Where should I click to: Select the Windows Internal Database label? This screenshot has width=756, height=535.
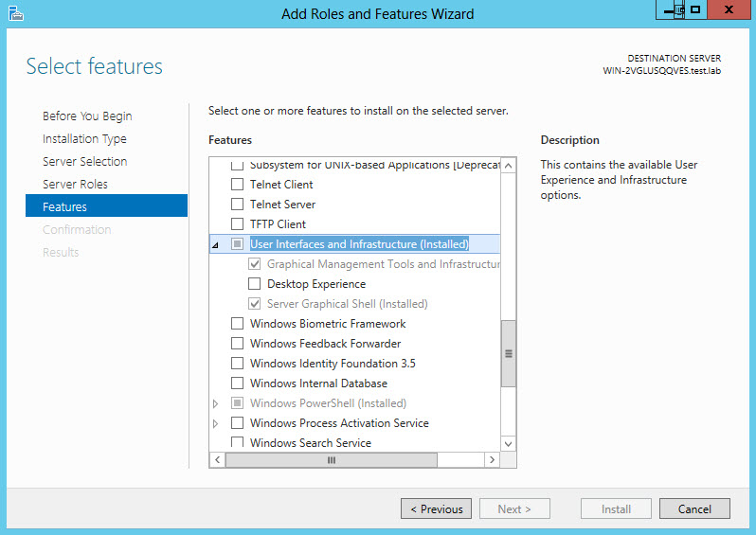(318, 383)
